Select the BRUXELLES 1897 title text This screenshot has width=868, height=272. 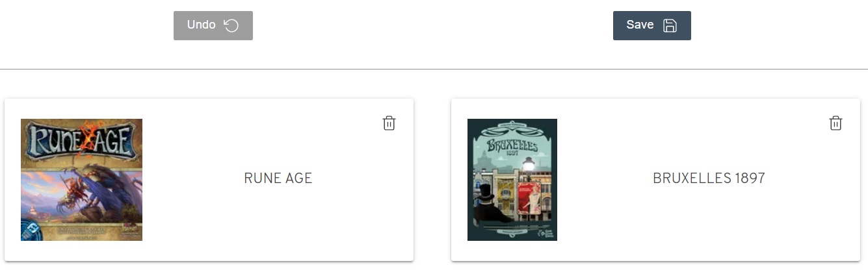point(709,178)
